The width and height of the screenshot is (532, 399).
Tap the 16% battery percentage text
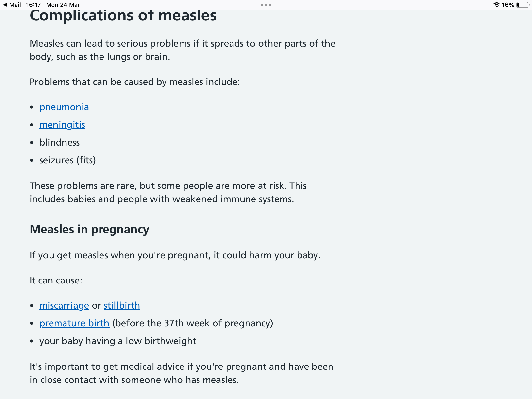point(508,5)
